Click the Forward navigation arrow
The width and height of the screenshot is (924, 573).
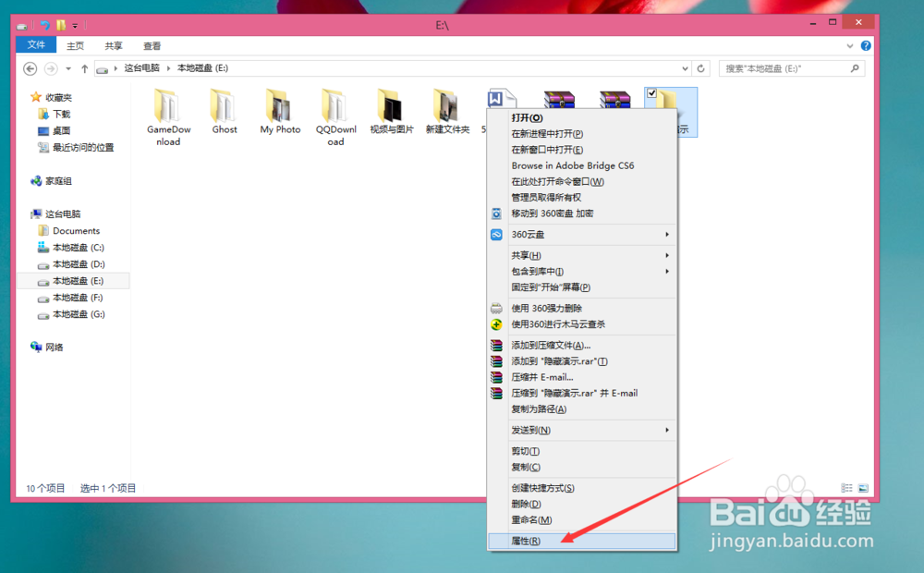coord(51,68)
